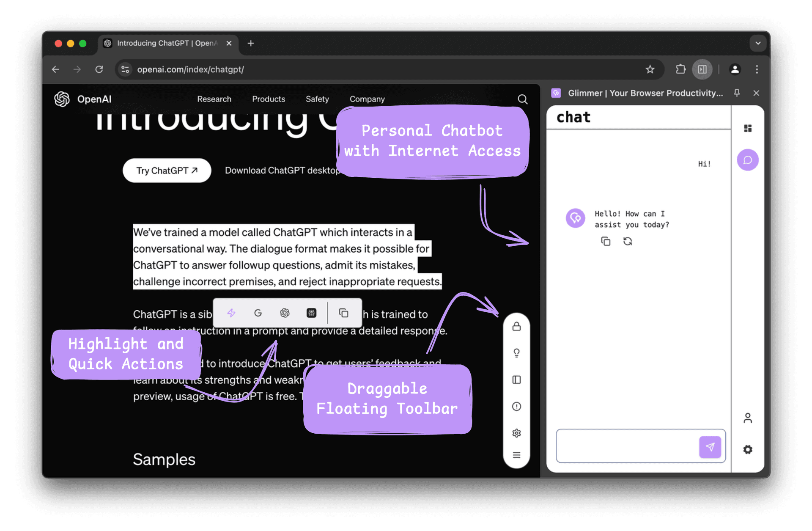Open the Company menu item
Screen dimensions: 812x531
367,99
